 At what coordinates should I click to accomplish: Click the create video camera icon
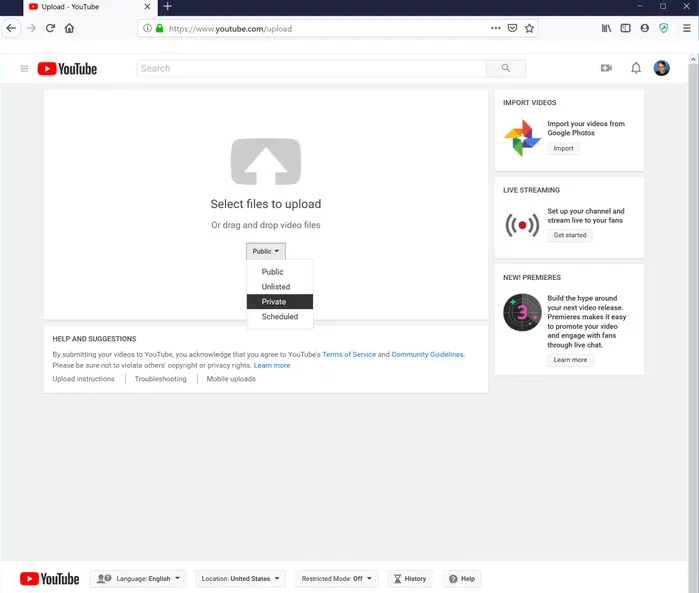(x=606, y=68)
